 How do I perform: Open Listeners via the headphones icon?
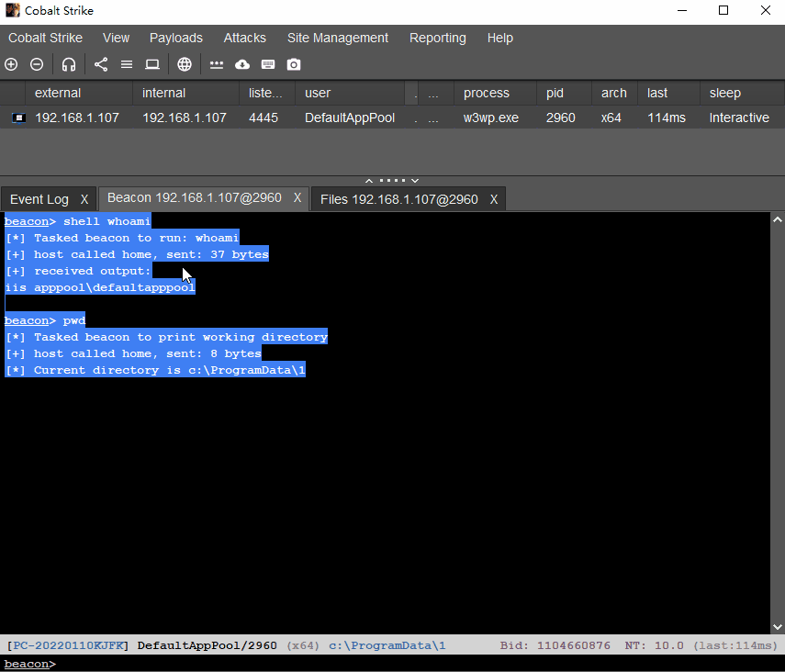69,64
